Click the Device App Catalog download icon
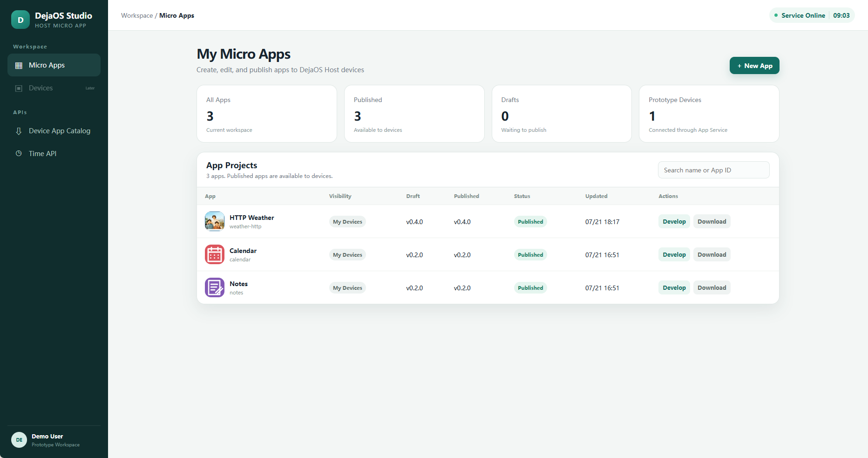This screenshot has width=868, height=458. pyautogui.click(x=19, y=131)
